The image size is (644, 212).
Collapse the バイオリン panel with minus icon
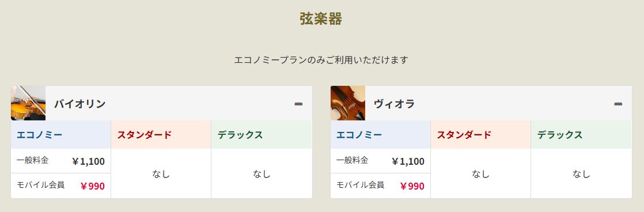[x=298, y=104]
